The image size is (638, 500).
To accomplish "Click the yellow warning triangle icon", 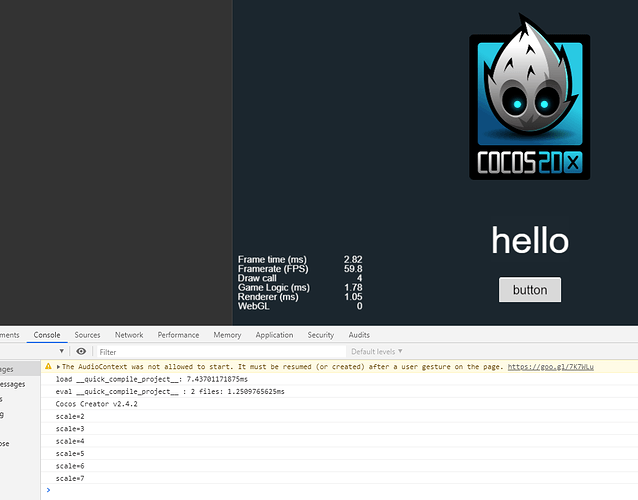I will coord(48,366).
